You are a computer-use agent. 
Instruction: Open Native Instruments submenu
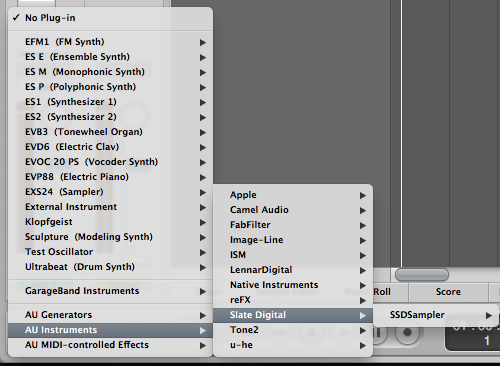pyautogui.click(x=293, y=285)
